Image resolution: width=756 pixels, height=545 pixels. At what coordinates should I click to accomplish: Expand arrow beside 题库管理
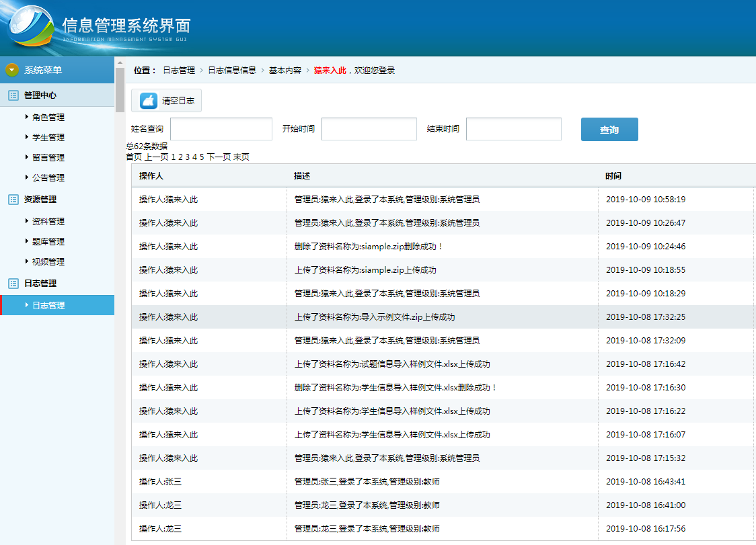[26, 241]
